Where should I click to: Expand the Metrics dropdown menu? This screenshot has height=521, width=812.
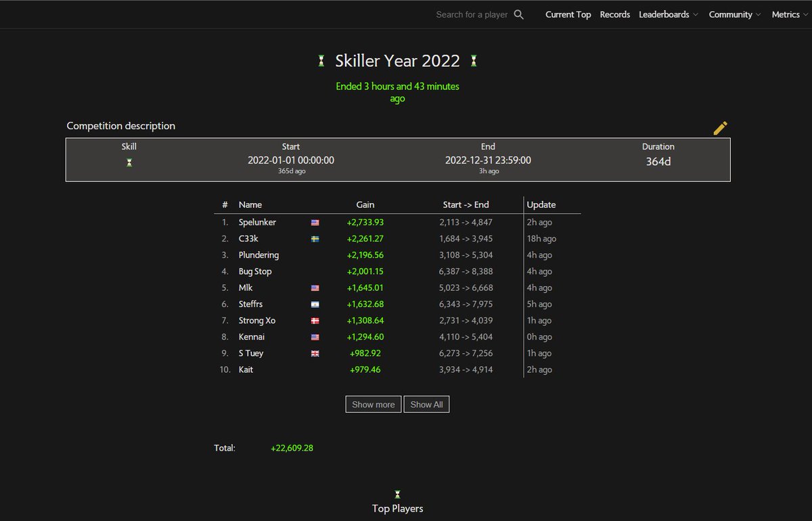790,14
